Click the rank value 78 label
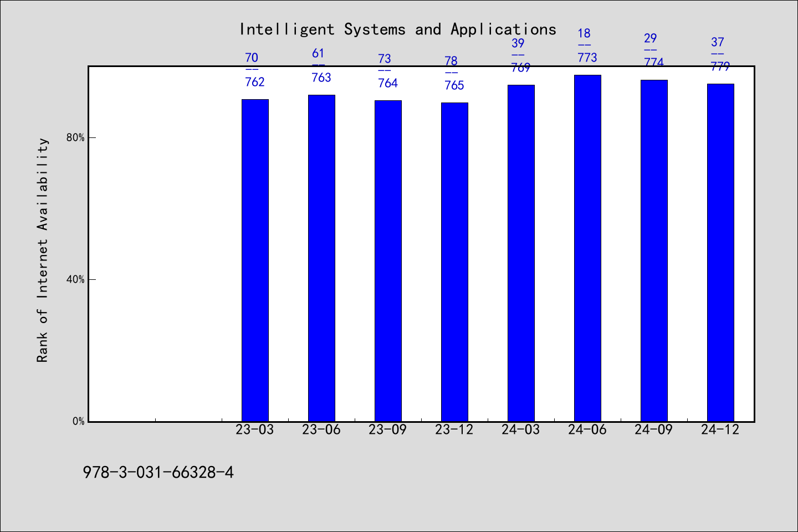The width and height of the screenshot is (798, 532). point(451,61)
